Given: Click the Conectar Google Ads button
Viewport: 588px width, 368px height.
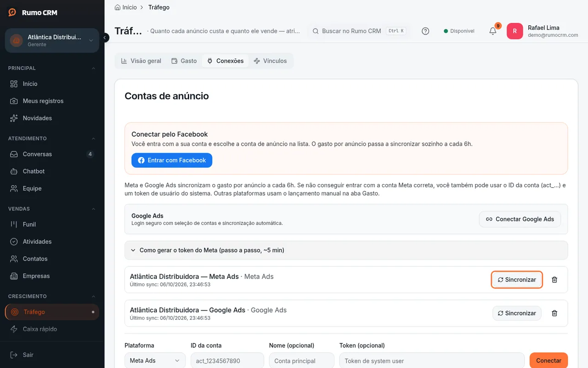Looking at the screenshot, I should tap(520, 219).
